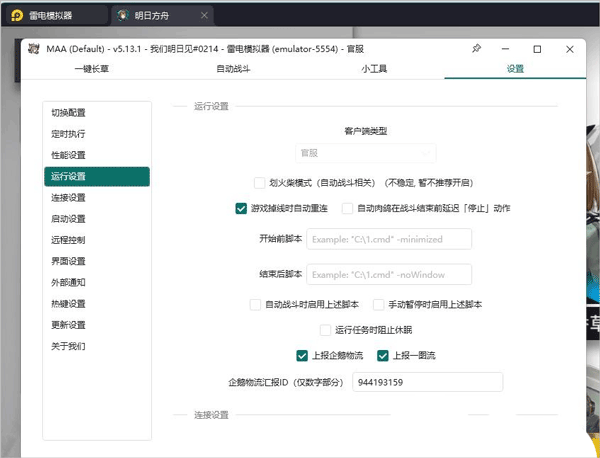Select 关于我们 in the sidebar
600x458 pixels.
[69, 347]
